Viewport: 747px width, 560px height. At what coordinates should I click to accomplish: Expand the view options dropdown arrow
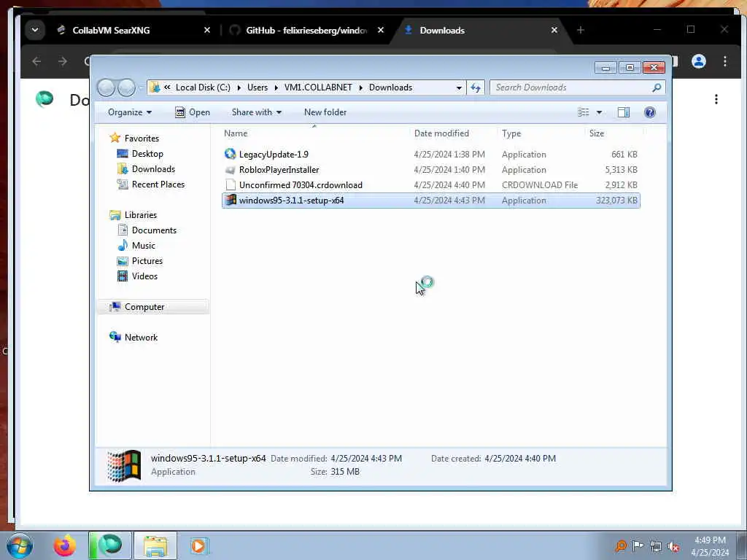tap(600, 112)
